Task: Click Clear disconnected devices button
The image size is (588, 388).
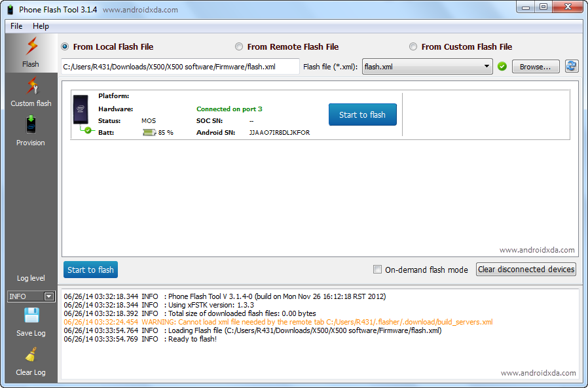Action: point(526,269)
